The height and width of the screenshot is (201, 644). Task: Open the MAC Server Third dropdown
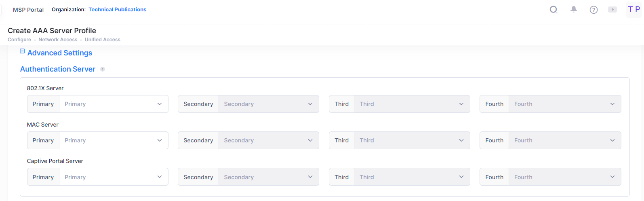coord(411,140)
